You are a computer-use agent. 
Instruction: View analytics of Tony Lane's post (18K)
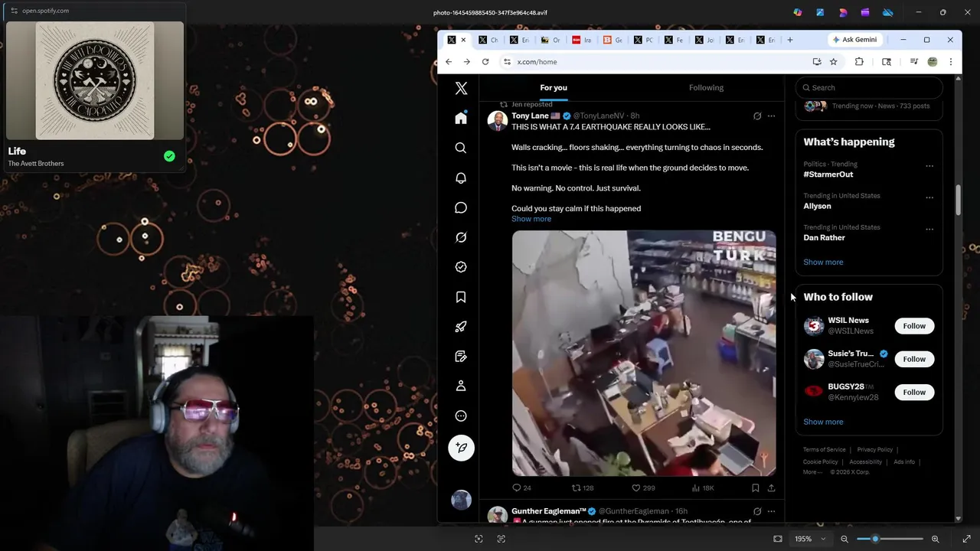tap(703, 487)
